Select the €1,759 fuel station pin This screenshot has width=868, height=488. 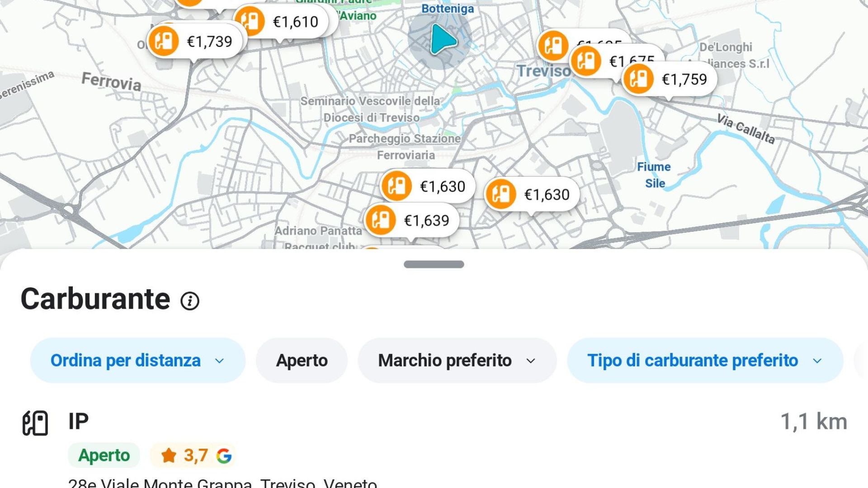670,80
